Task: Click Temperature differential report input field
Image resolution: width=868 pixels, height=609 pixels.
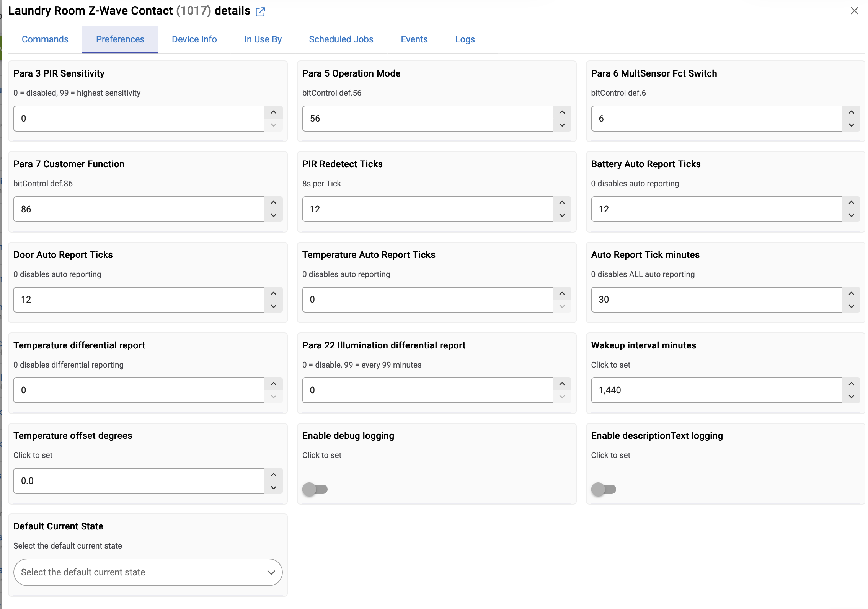Action: (x=139, y=390)
